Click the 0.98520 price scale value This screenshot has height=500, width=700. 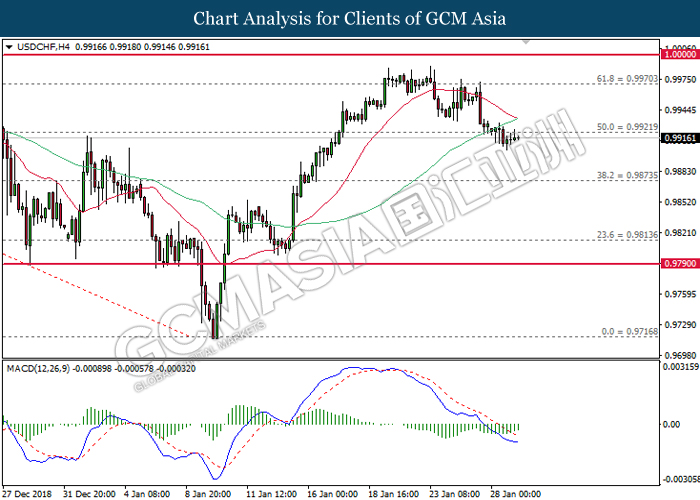click(680, 202)
